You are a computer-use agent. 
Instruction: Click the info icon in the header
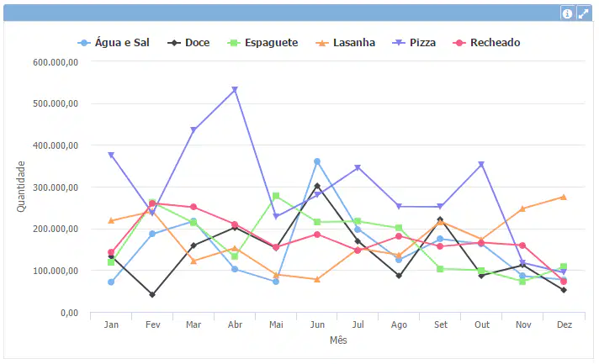pos(567,13)
